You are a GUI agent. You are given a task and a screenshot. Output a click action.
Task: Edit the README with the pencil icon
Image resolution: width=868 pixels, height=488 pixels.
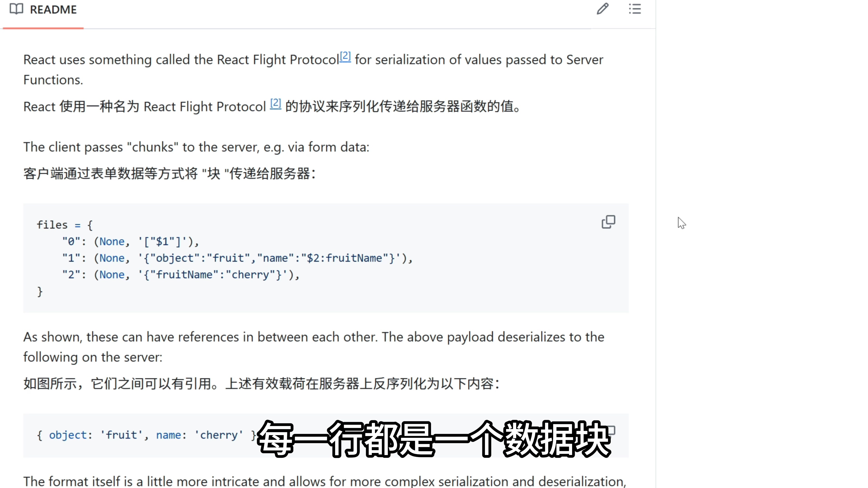[602, 9]
